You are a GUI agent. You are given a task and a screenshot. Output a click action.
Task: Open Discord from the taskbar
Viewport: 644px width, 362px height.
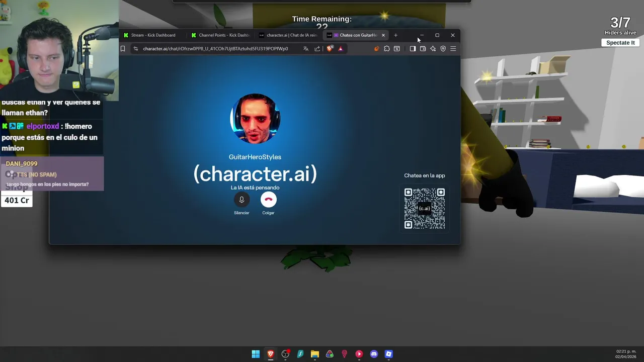(374, 354)
